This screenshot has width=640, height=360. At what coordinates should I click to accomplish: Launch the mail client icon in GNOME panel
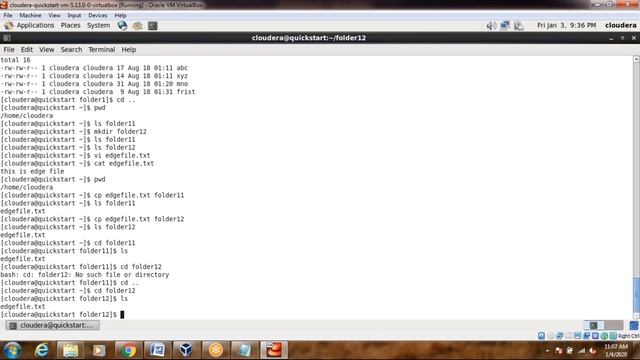point(137,26)
